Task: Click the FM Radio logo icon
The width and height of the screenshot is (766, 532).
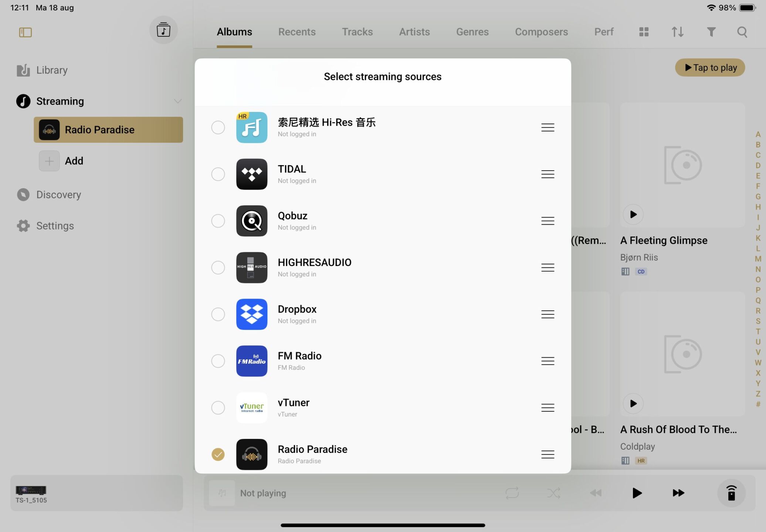Action: pos(252,361)
